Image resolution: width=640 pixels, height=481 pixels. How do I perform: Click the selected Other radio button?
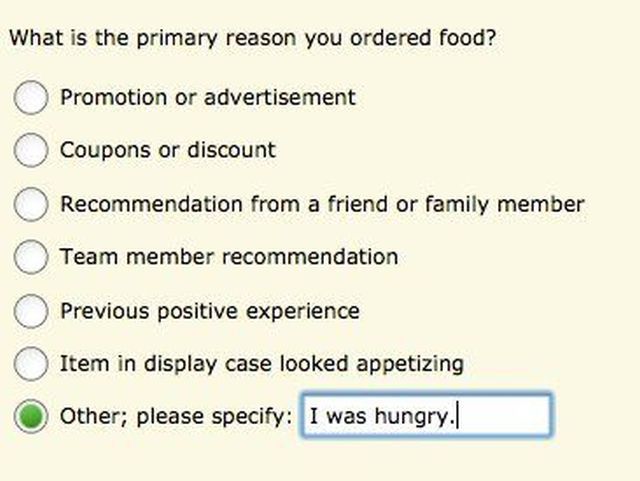[32, 417]
